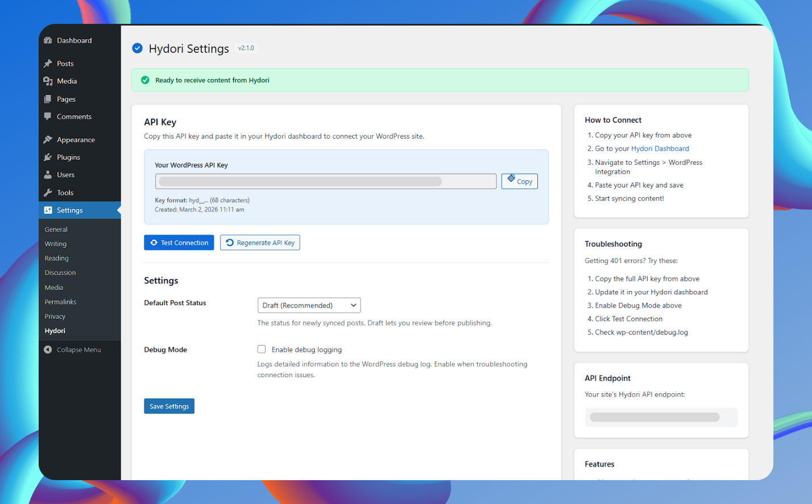Open the Hydori Dashboard link
The height and width of the screenshot is (504, 812).
coord(660,148)
